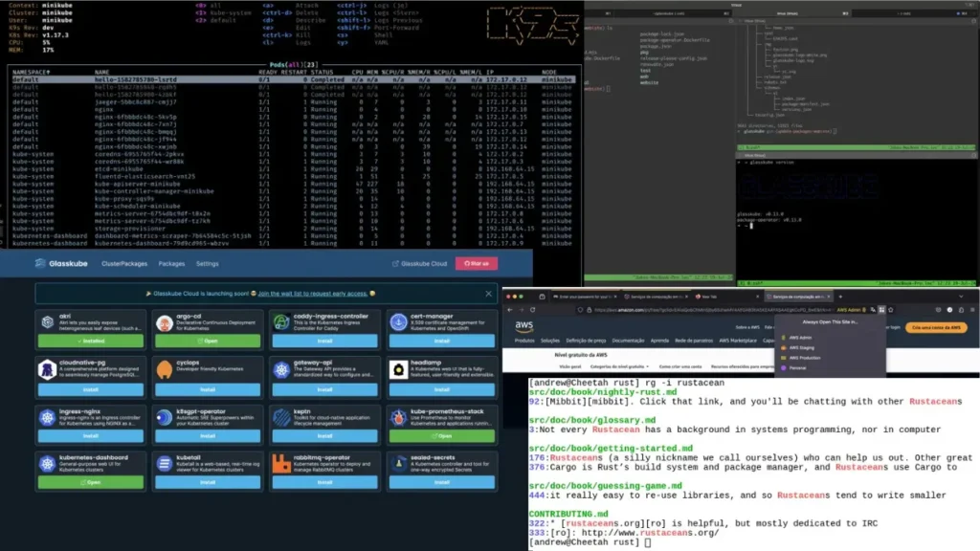Open the ClusterPackages tab in Glasskube
The width and height of the screenshot is (980, 551).
point(124,264)
